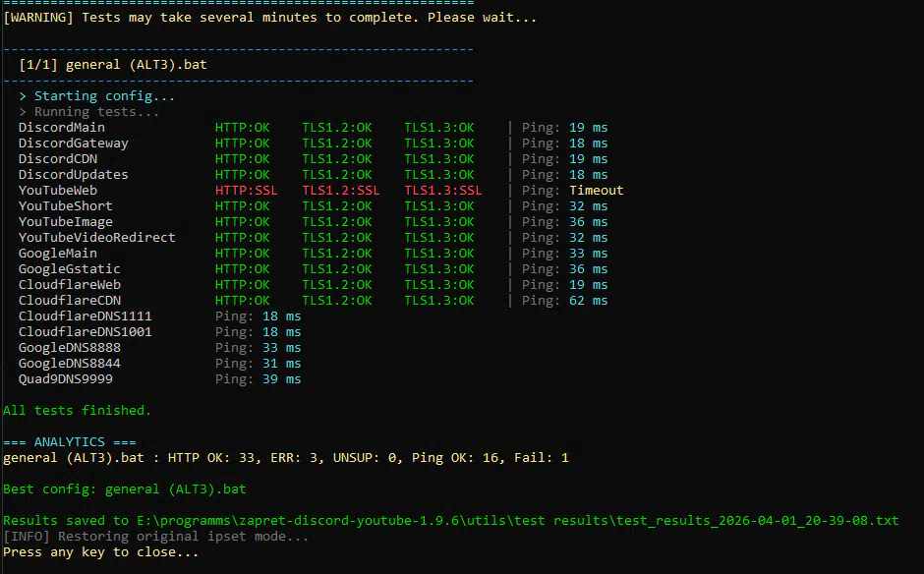The height and width of the screenshot is (574, 924).
Task: Click the analytics summary line with HTTP OK: 33
Action: point(285,458)
